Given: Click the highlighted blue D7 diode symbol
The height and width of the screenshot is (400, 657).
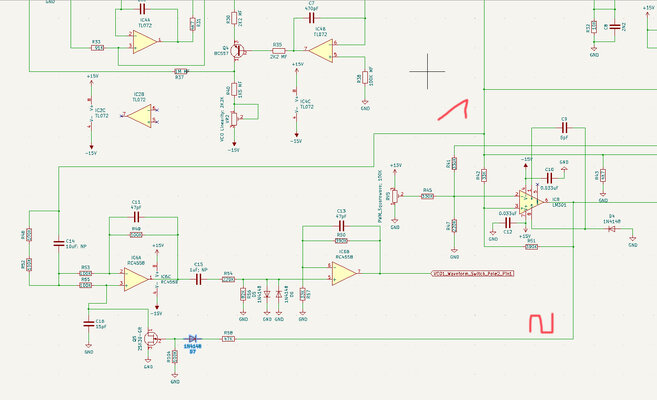Looking at the screenshot, I should pos(193,338).
